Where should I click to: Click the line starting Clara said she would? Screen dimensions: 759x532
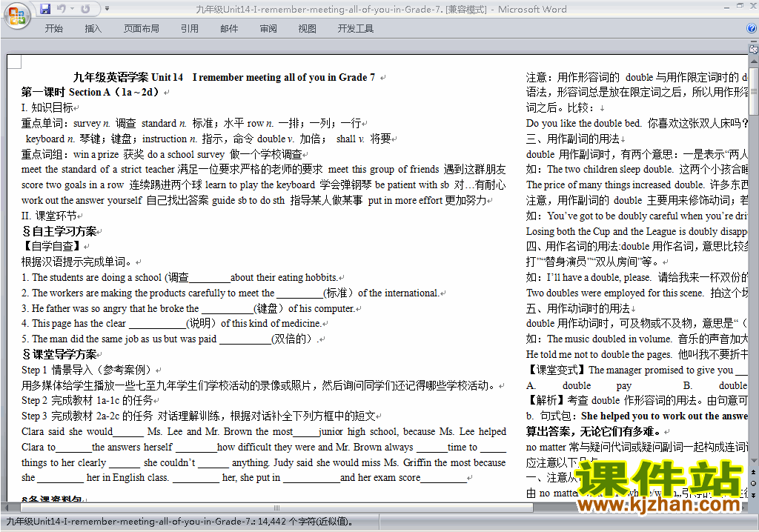263,431
